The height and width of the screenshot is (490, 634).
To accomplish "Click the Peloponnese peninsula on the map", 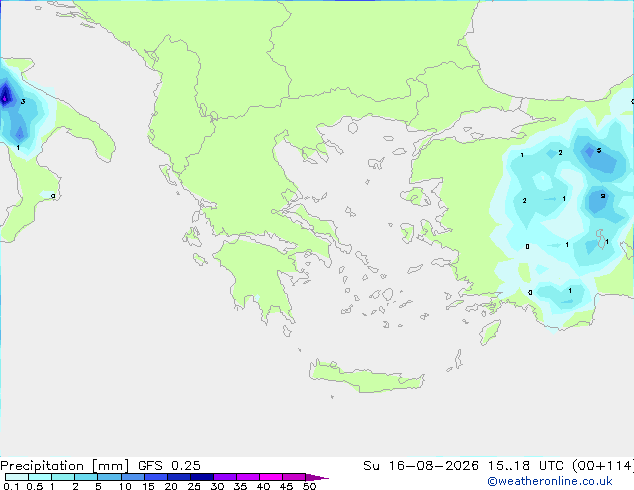I will pyautogui.click(x=259, y=279).
